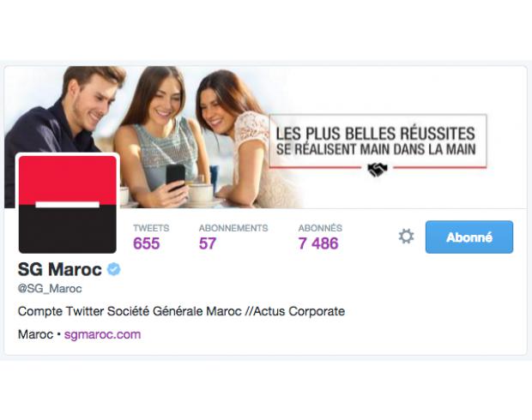Click the red and black SG profile avatar
532x420 pixels.
click(68, 204)
